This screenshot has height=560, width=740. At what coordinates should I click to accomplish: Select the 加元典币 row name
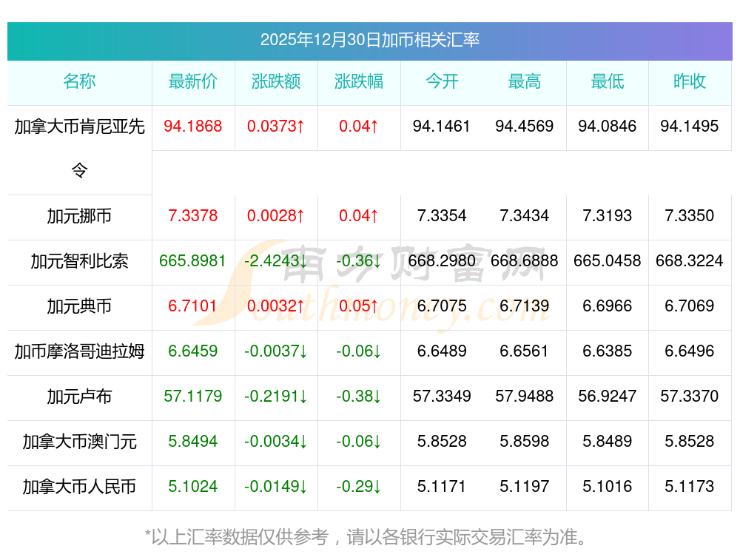pyautogui.click(x=79, y=306)
